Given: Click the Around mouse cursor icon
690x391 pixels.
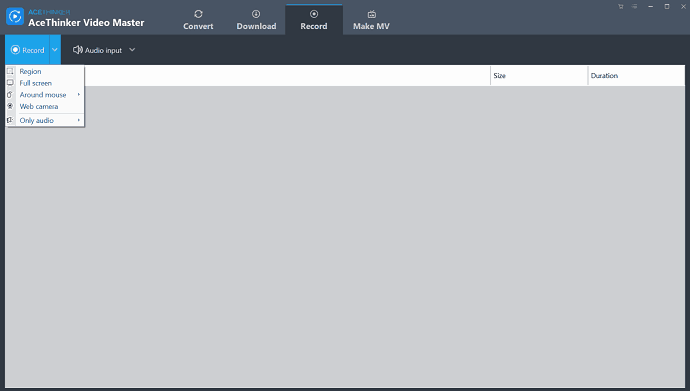Looking at the screenshot, I should point(10,95).
